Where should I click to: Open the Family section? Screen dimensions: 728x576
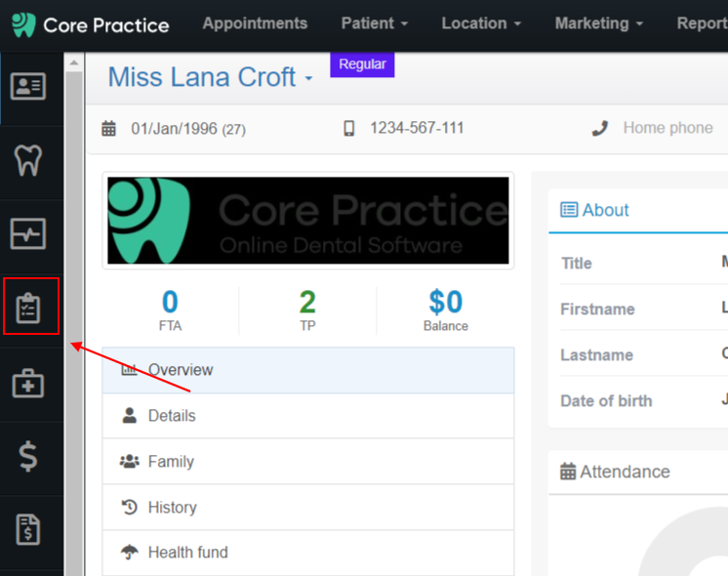click(x=308, y=461)
